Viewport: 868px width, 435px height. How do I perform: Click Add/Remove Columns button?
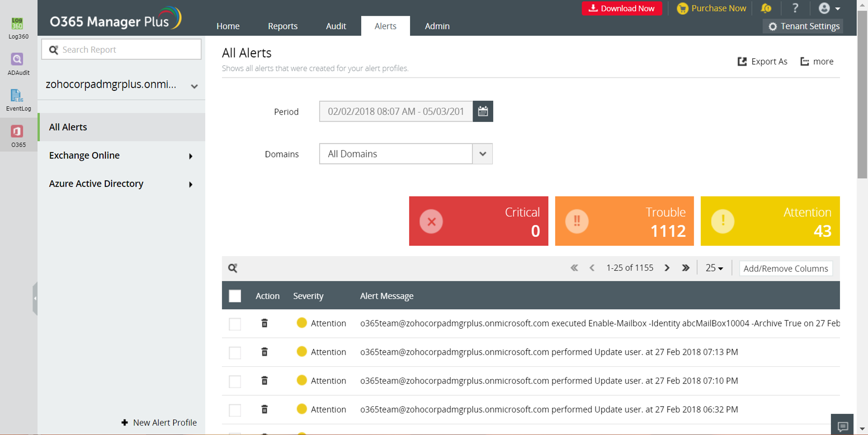tap(786, 268)
